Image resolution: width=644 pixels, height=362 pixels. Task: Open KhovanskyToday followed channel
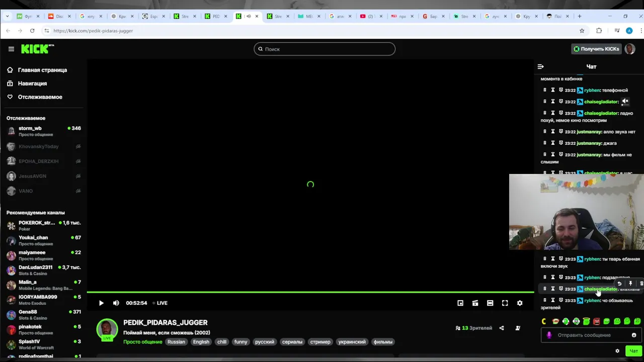click(44, 146)
